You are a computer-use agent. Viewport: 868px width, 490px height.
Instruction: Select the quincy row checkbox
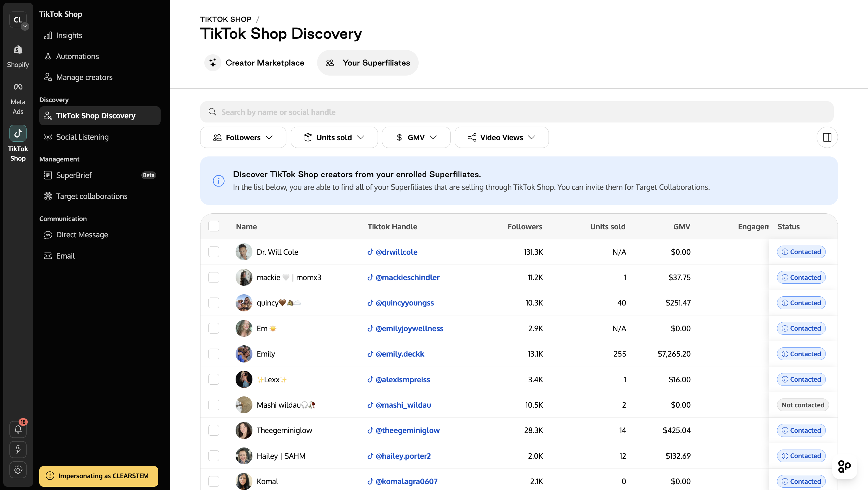click(x=214, y=303)
